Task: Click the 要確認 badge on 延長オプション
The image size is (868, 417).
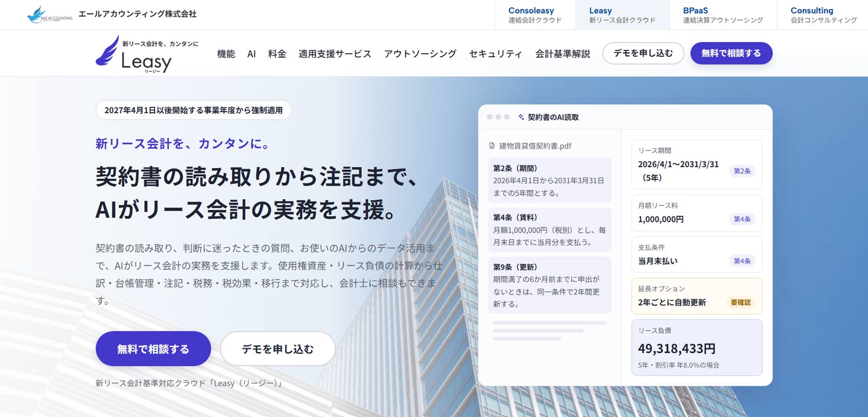Action: tap(741, 303)
